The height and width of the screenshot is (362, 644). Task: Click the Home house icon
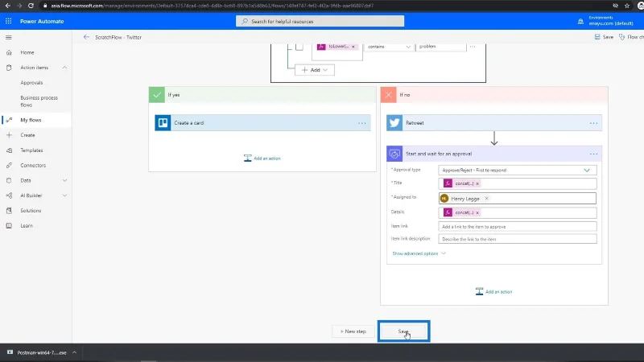[9, 52]
